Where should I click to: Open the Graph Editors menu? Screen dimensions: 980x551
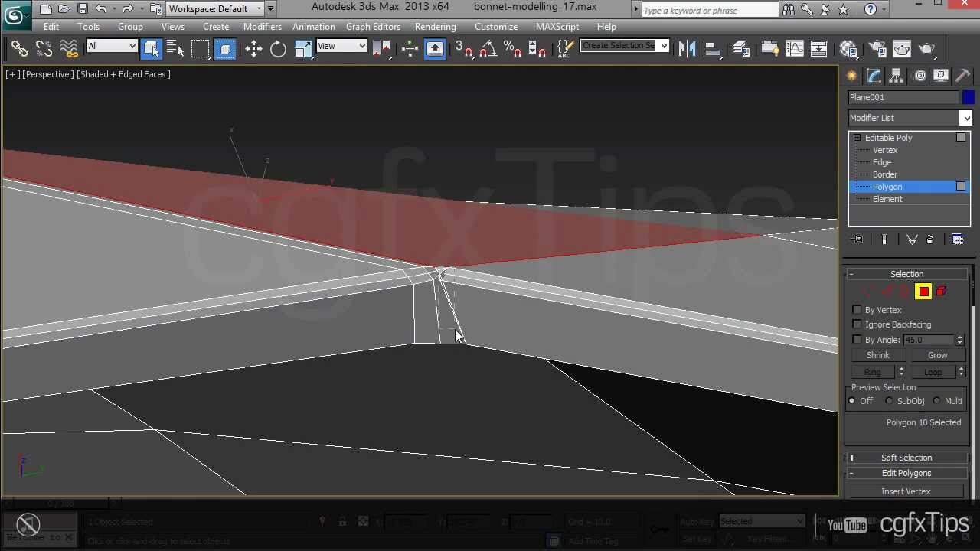[373, 27]
